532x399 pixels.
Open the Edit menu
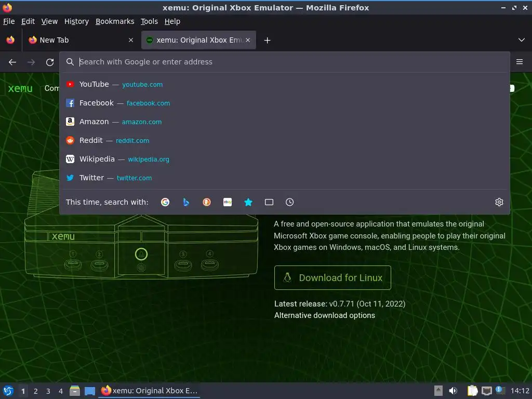(x=28, y=21)
